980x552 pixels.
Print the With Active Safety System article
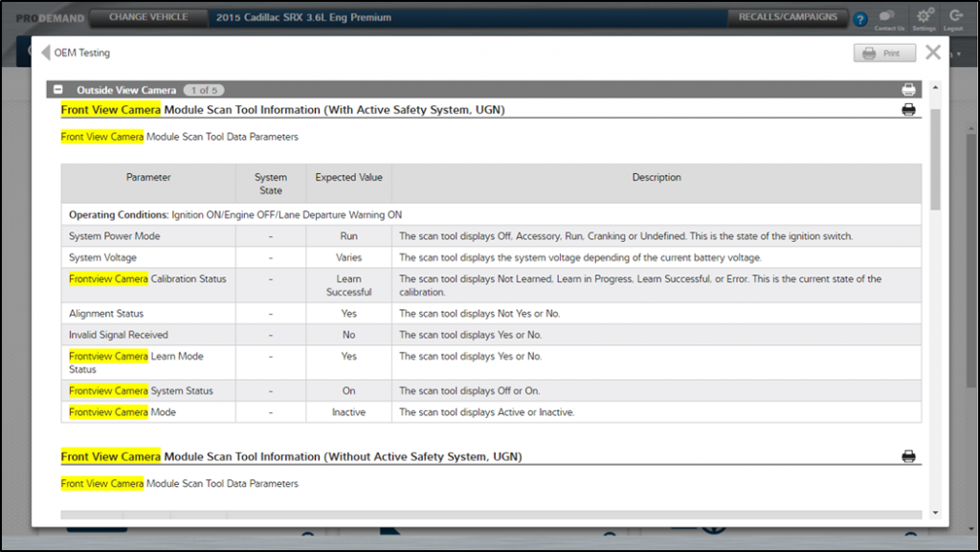click(908, 110)
